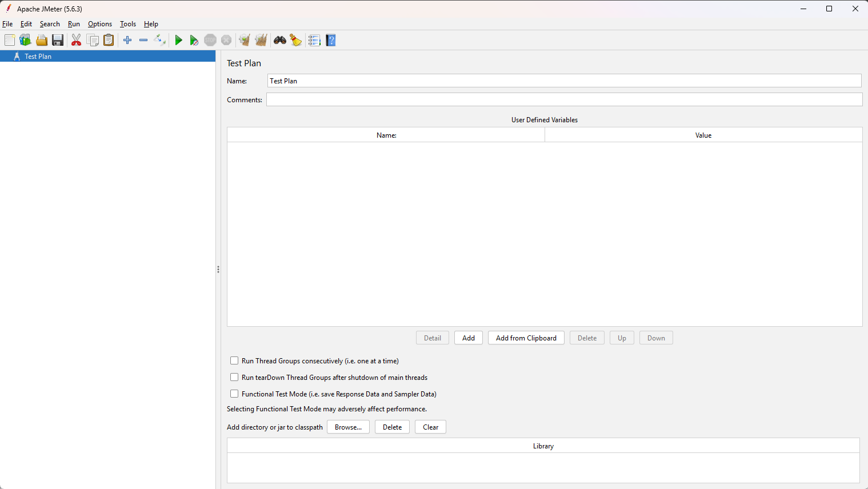Click the Test Plan tree icon
This screenshot has height=489, width=868.
pos(17,57)
